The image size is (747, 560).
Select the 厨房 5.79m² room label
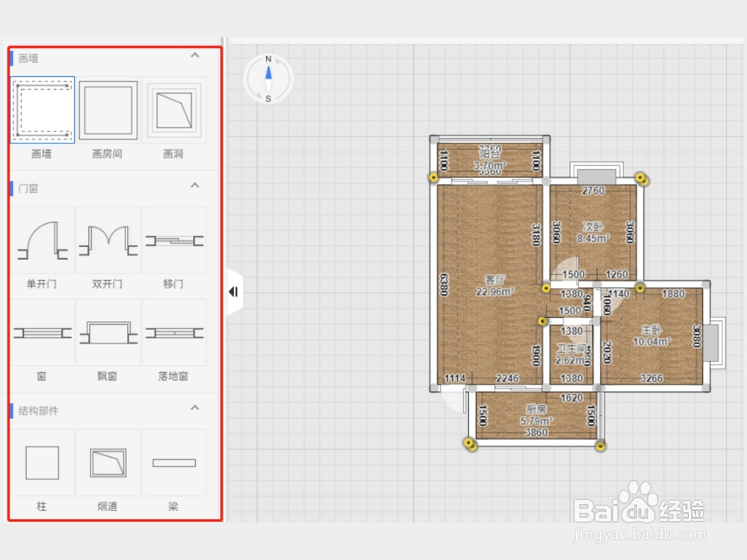(x=536, y=414)
